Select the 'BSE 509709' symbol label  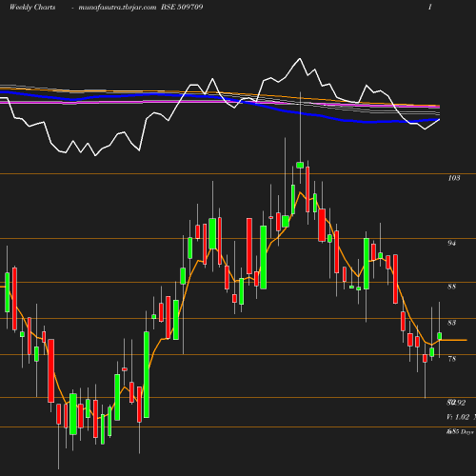click(x=182, y=7)
